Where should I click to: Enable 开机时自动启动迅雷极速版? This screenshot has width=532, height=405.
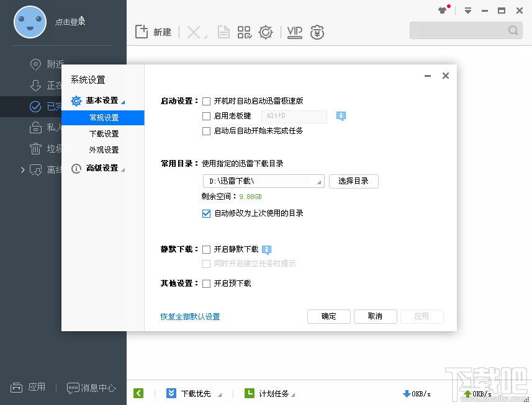tap(207, 100)
